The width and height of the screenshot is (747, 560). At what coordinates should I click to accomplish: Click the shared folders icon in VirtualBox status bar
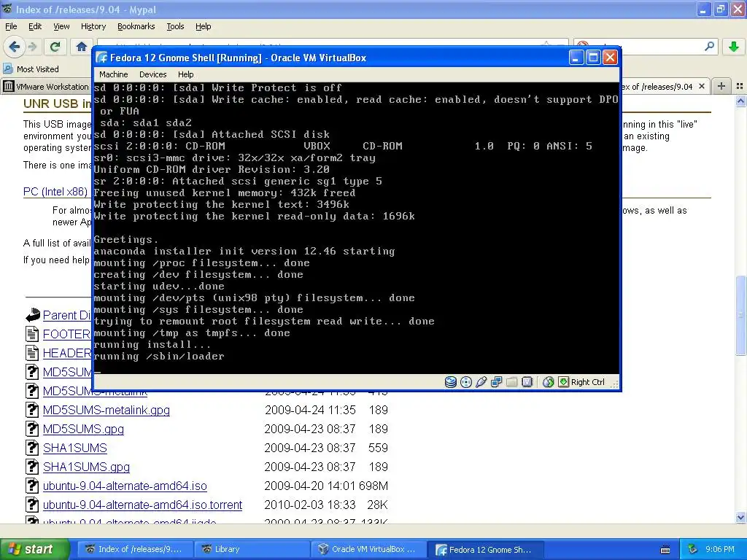click(511, 382)
